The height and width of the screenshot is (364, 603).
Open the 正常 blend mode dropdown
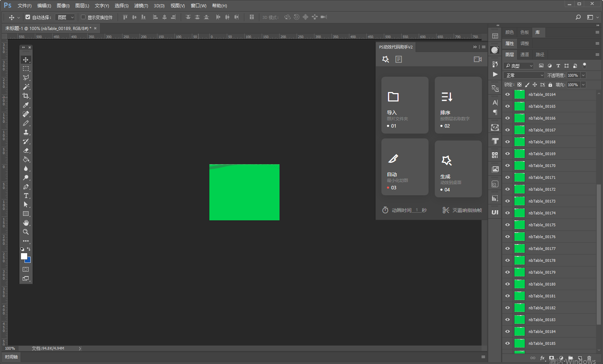pos(524,75)
